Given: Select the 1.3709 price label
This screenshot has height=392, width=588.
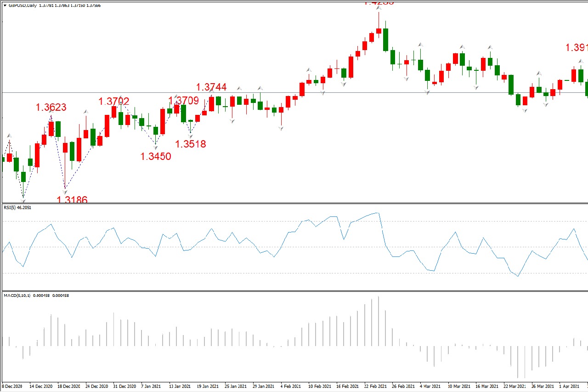Looking at the screenshot, I should coord(183,101).
